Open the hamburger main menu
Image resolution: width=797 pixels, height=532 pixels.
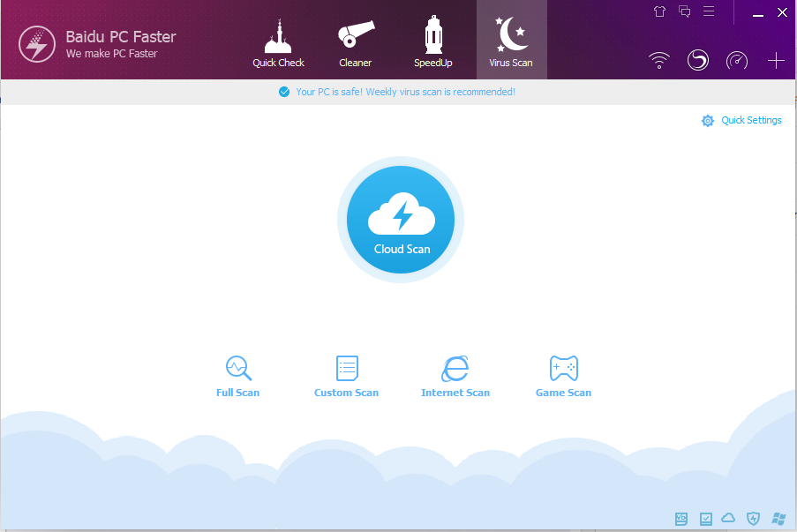[709, 11]
